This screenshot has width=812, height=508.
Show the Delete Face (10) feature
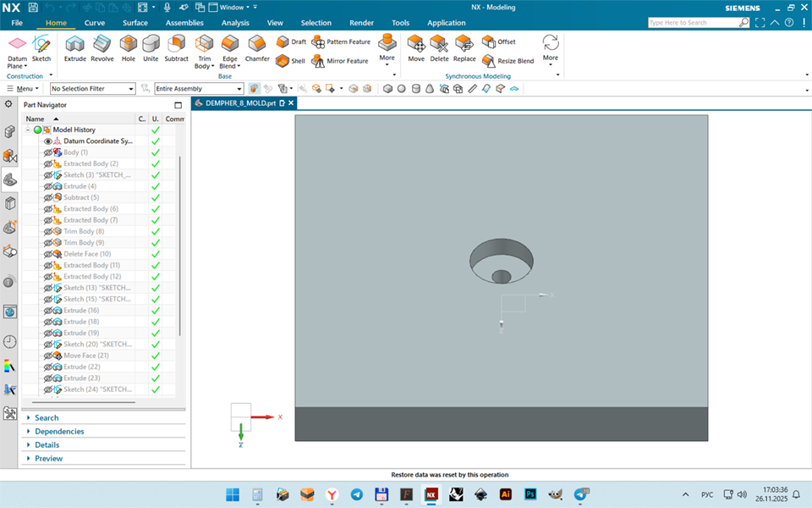tap(48, 254)
